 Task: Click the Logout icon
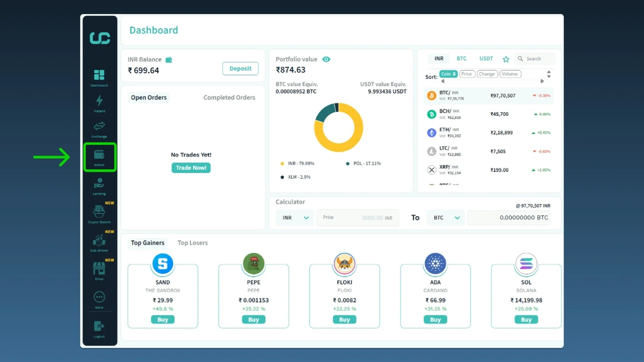click(99, 326)
